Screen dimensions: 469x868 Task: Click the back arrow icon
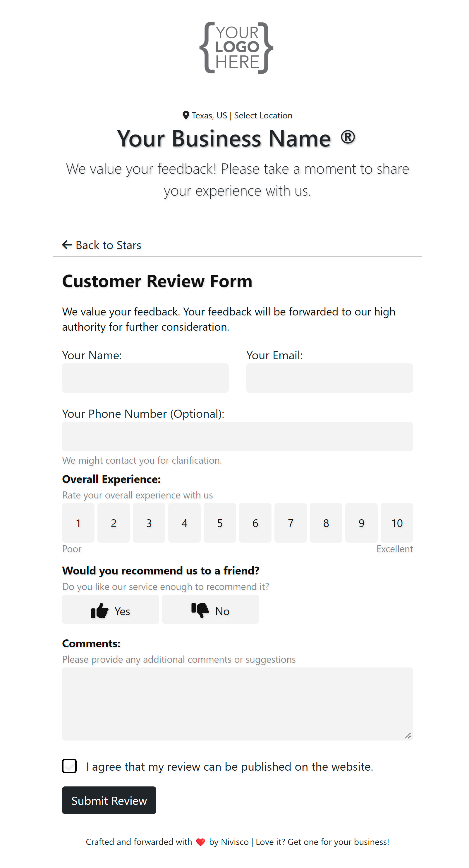tap(67, 245)
